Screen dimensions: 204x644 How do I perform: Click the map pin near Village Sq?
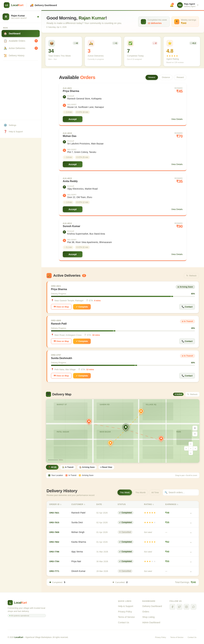(x=141, y=411)
